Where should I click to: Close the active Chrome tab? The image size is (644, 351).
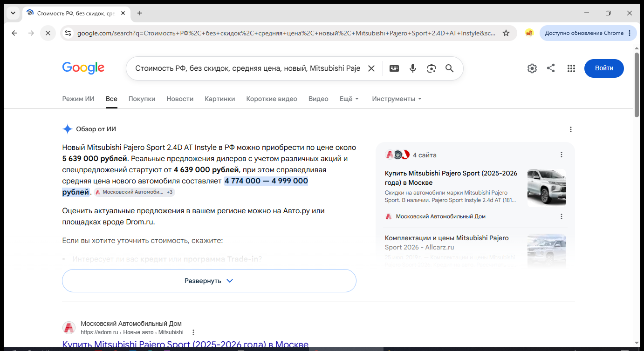point(123,13)
